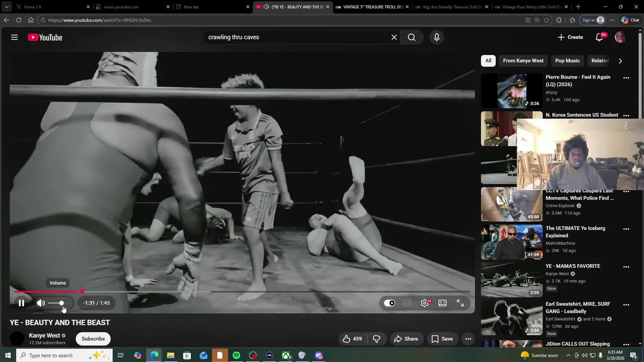
Task: Go back in the browser
Action: click(x=7, y=20)
